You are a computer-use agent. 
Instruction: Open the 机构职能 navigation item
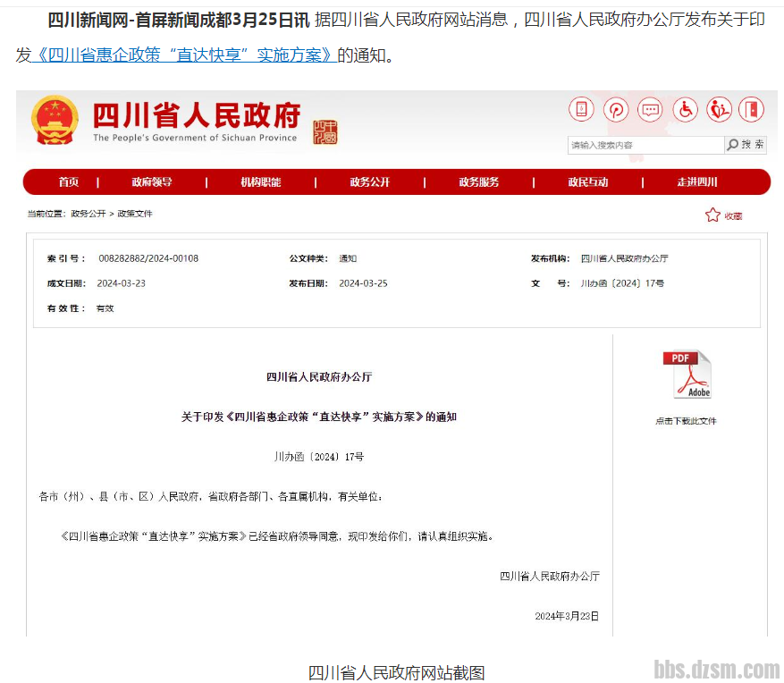260,182
